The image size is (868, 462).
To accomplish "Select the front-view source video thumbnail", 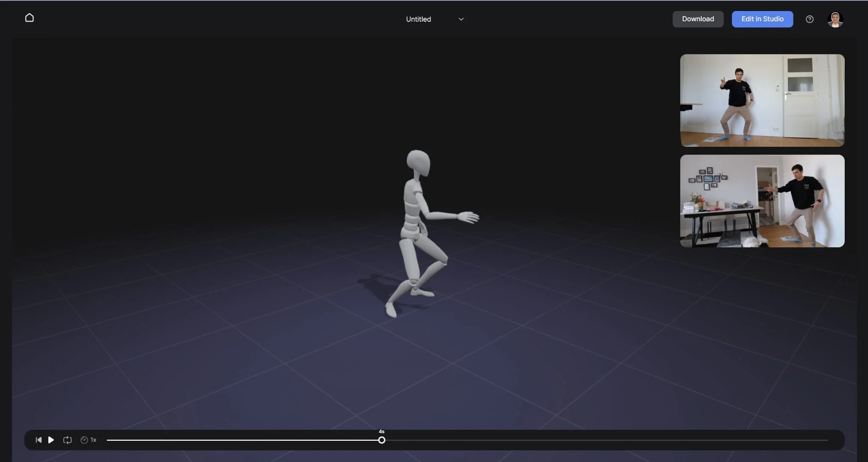I will (762, 101).
